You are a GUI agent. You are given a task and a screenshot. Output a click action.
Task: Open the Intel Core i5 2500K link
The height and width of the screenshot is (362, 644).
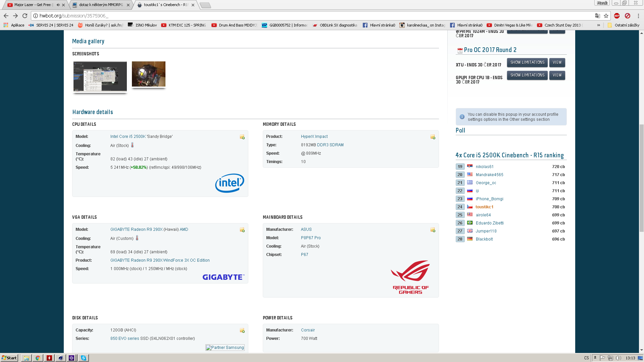click(x=128, y=137)
